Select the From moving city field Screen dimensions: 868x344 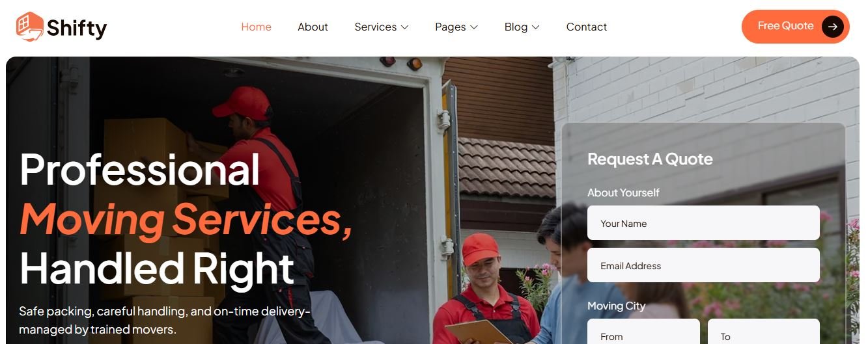[x=643, y=332]
